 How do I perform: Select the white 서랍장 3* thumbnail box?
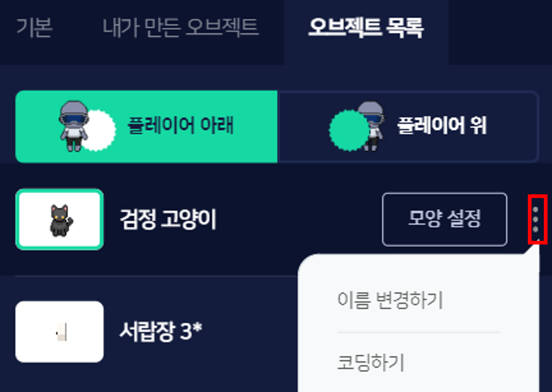59,331
